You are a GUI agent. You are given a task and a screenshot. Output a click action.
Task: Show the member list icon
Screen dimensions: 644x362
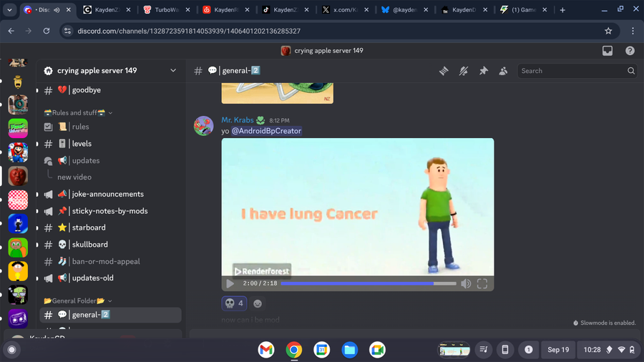tap(503, 71)
